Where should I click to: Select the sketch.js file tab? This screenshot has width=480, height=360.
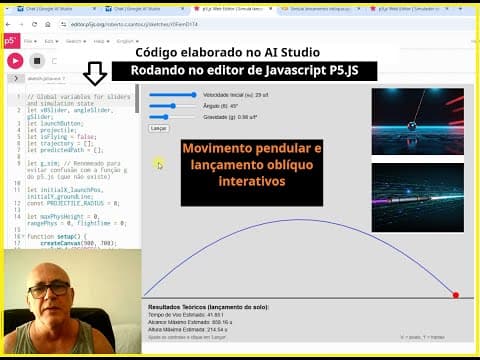[x=46, y=79]
